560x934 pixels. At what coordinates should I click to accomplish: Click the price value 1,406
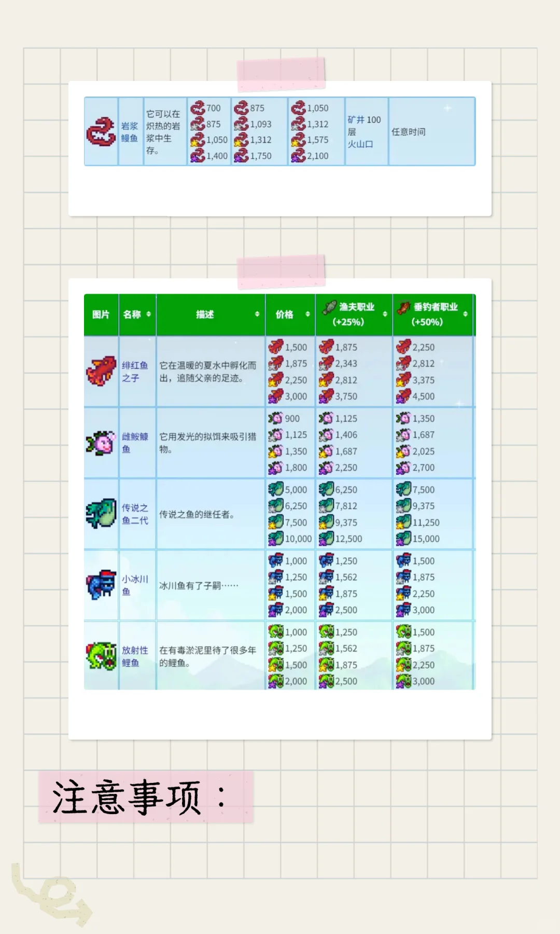346,435
